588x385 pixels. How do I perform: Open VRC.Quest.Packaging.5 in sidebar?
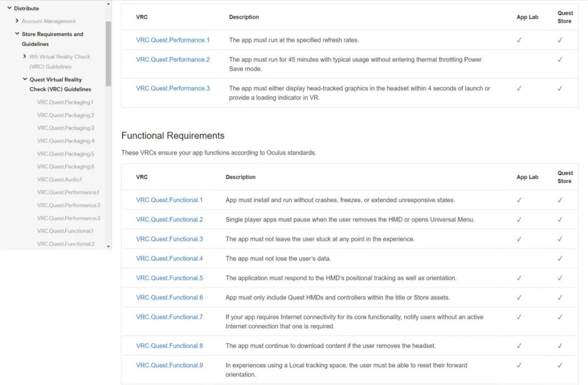pos(65,154)
